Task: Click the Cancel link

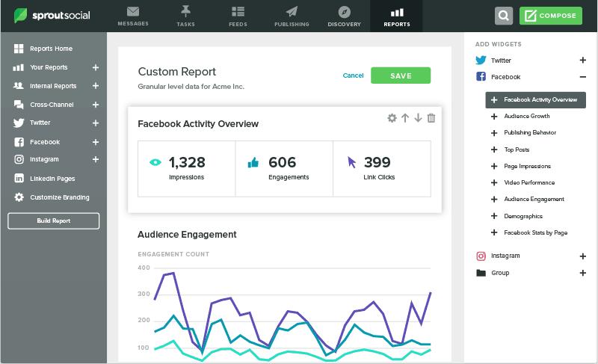Action: pyautogui.click(x=353, y=75)
